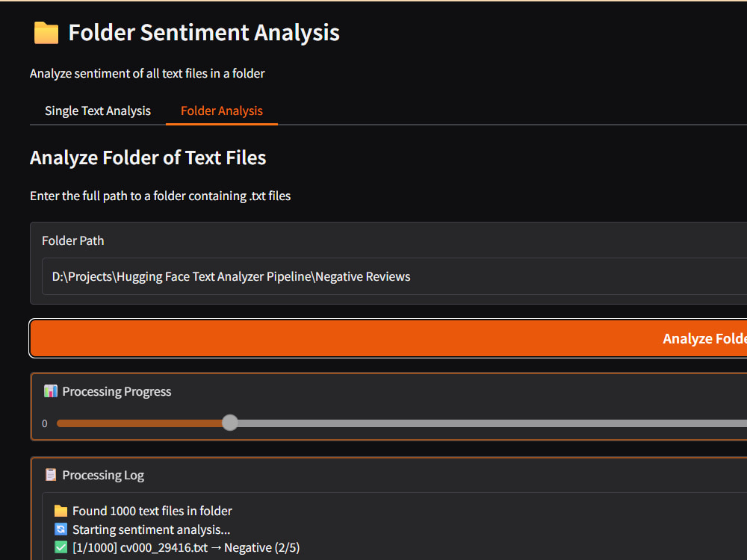Click the slider's minimum value '0'

click(x=45, y=423)
